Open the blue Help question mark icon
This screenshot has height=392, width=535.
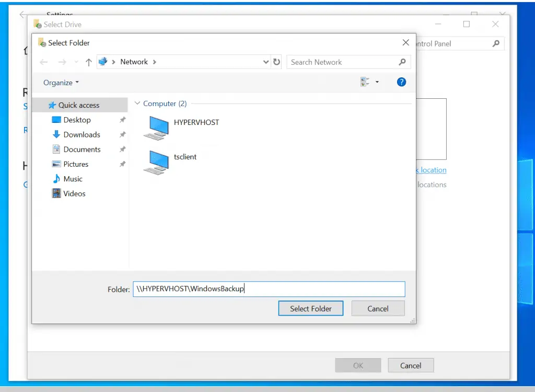coord(401,82)
